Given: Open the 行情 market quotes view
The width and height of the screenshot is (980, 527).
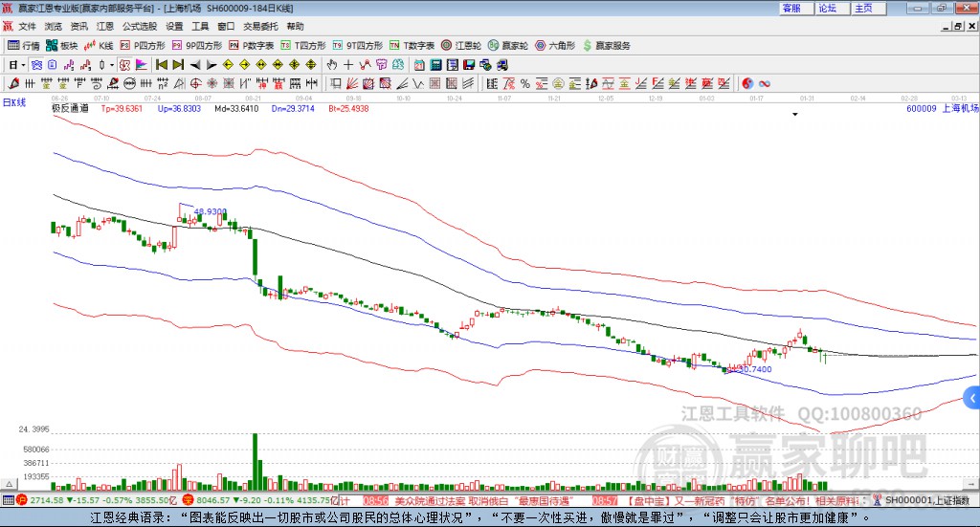Looking at the screenshot, I should tap(24, 46).
